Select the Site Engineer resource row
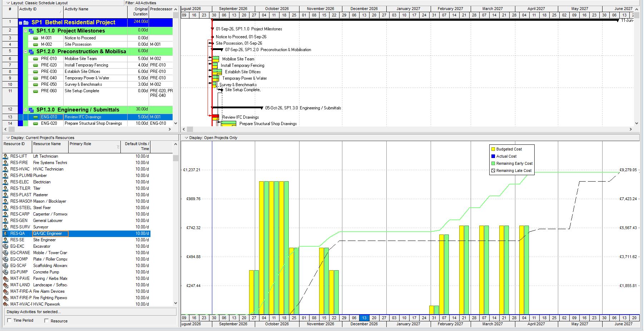The image size is (644, 331). point(76,240)
